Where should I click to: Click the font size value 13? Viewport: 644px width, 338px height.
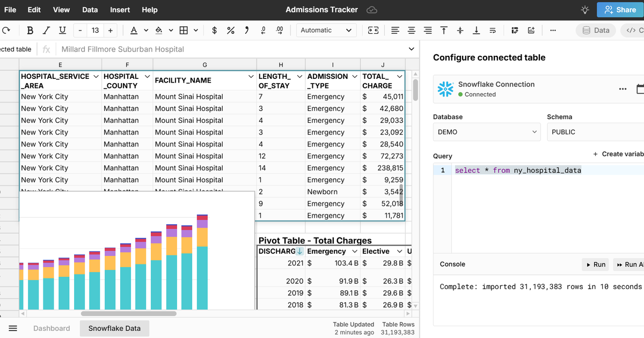pos(95,31)
